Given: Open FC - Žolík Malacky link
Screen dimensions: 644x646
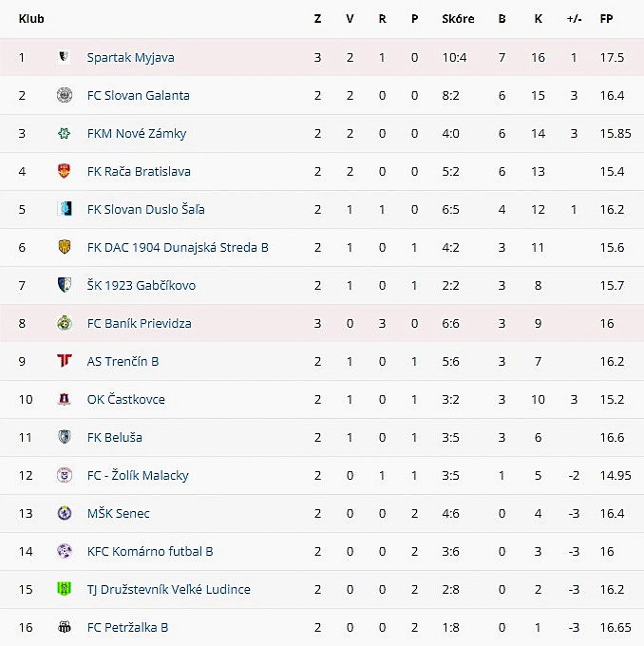Looking at the screenshot, I should [138, 475].
